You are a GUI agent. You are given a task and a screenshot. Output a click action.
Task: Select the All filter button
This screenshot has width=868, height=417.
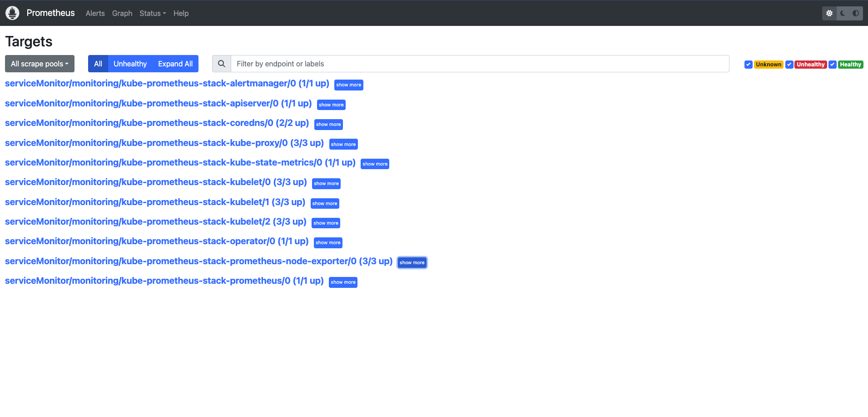[98, 64]
